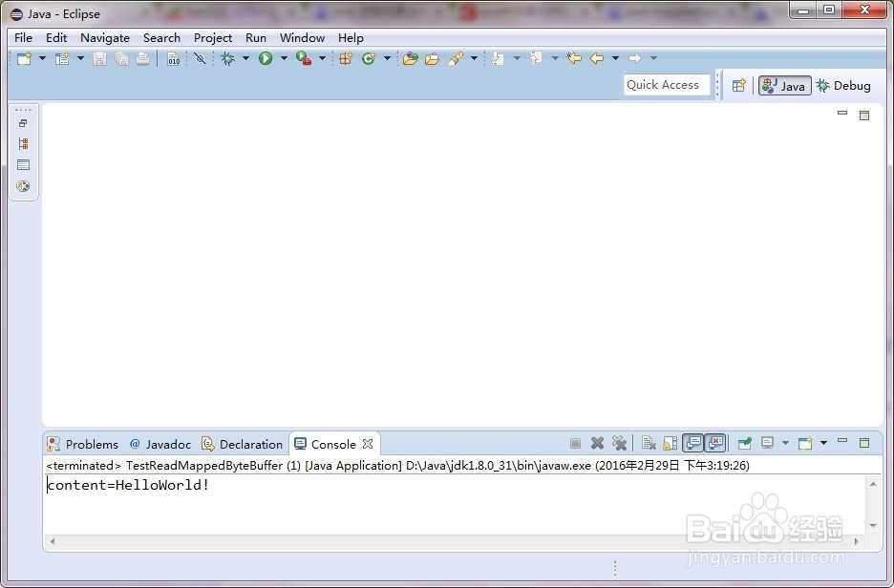Open the Run menu
Viewport: 894px width, 588px height.
[x=256, y=37]
